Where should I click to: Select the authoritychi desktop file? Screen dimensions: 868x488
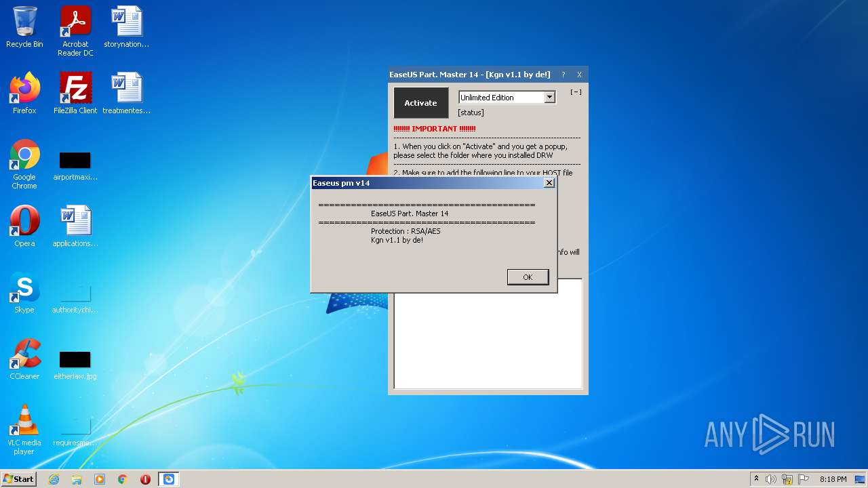(x=75, y=298)
